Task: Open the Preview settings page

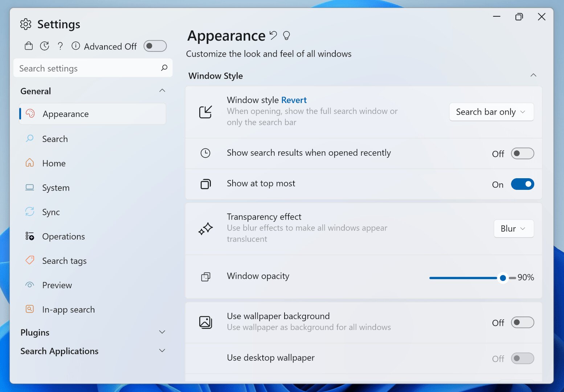Action: pos(93,285)
